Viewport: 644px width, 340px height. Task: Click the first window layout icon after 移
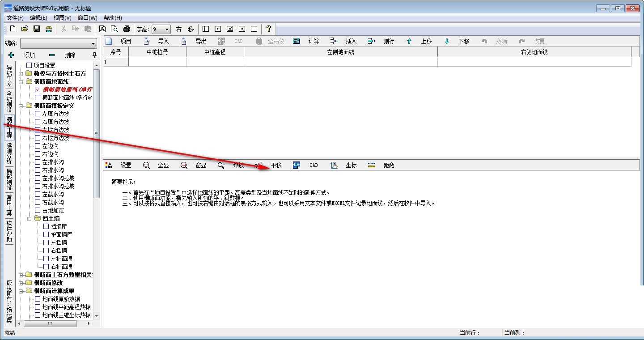click(206, 29)
